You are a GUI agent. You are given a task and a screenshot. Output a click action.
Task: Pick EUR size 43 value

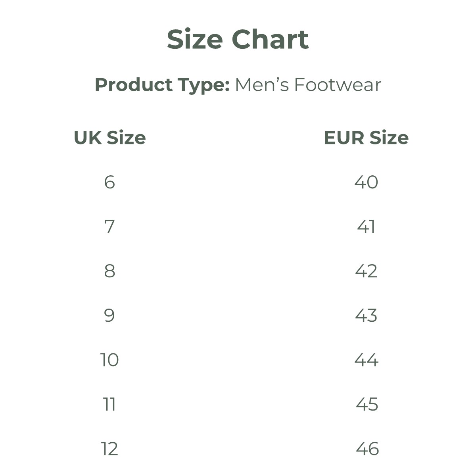click(366, 315)
